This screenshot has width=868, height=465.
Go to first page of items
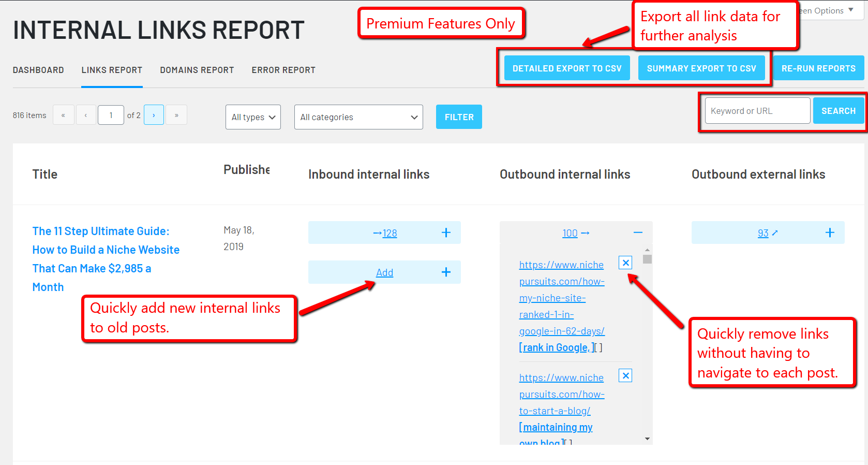[63, 115]
